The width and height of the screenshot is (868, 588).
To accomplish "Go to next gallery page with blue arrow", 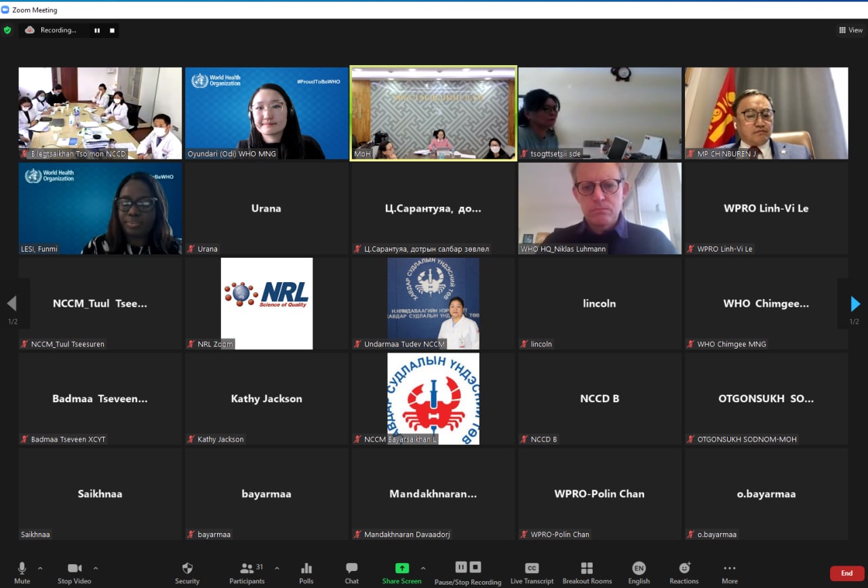I will coord(855,304).
